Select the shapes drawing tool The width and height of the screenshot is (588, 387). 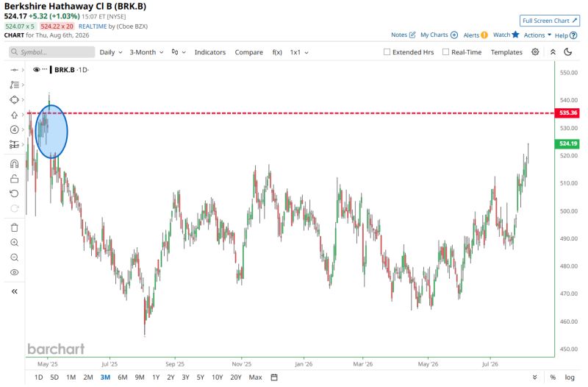[14, 100]
